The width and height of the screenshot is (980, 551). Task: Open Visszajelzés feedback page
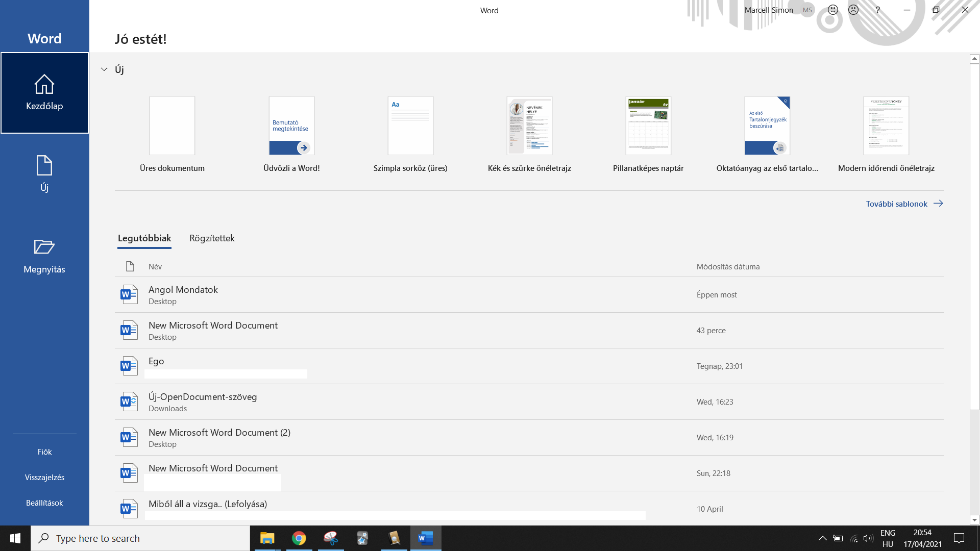[x=44, y=478]
